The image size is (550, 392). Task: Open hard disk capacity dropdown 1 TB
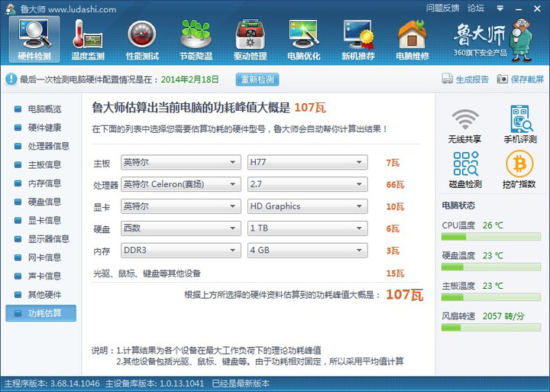point(308,228)
